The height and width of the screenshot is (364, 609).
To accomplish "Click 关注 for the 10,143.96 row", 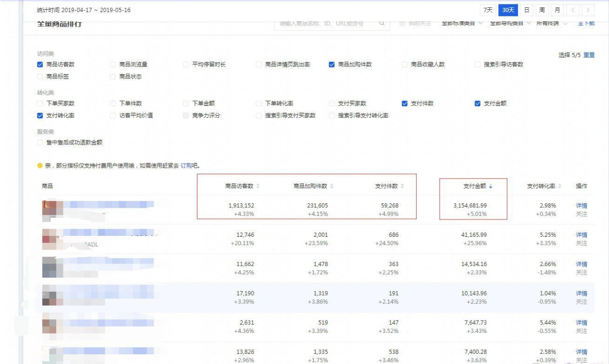I will click(x=581, y=302).
